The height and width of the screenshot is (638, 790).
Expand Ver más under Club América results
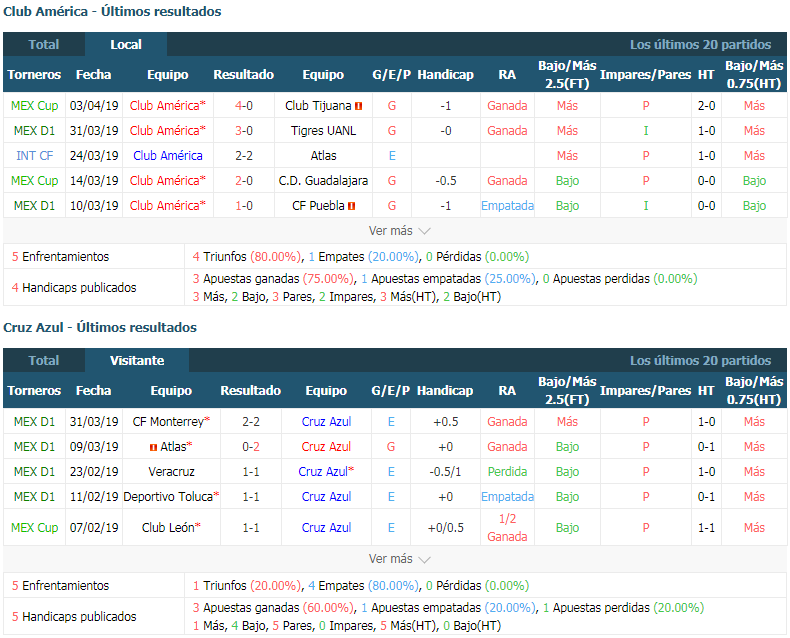tap(399, 231)
